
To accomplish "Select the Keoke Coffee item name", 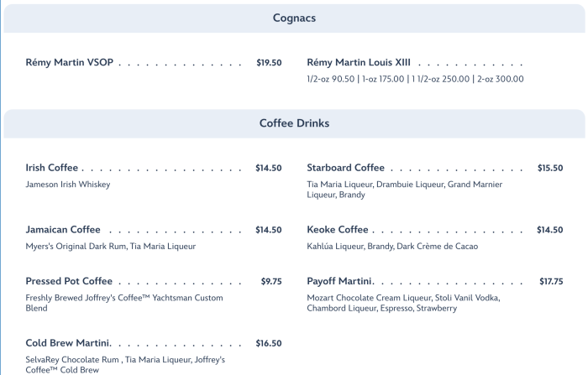I will [x=338, y=230].
